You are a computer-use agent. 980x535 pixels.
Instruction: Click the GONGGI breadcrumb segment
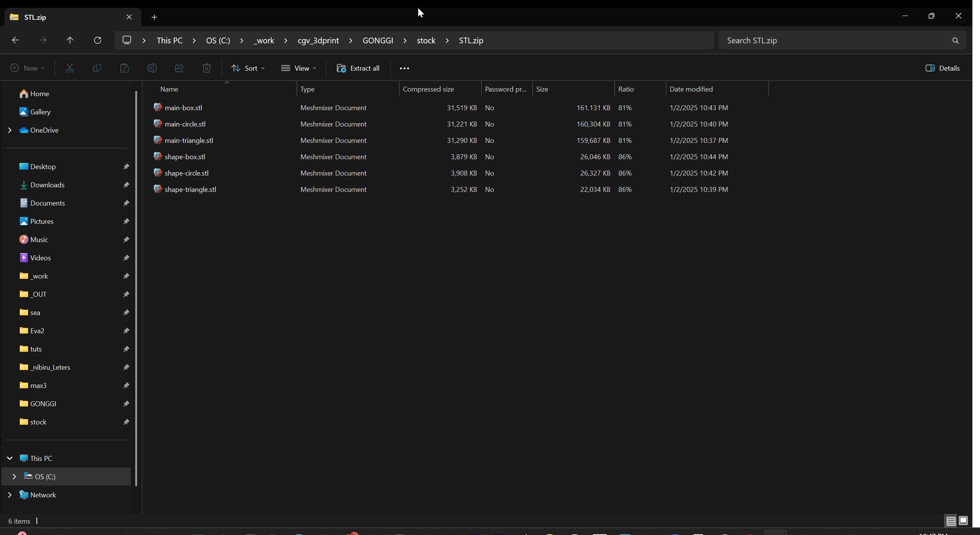(378, 40)
